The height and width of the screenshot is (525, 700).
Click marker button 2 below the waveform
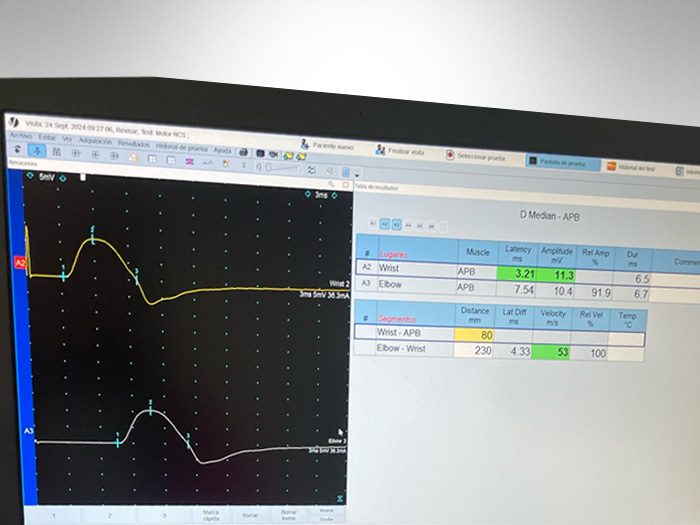(110, 515)
